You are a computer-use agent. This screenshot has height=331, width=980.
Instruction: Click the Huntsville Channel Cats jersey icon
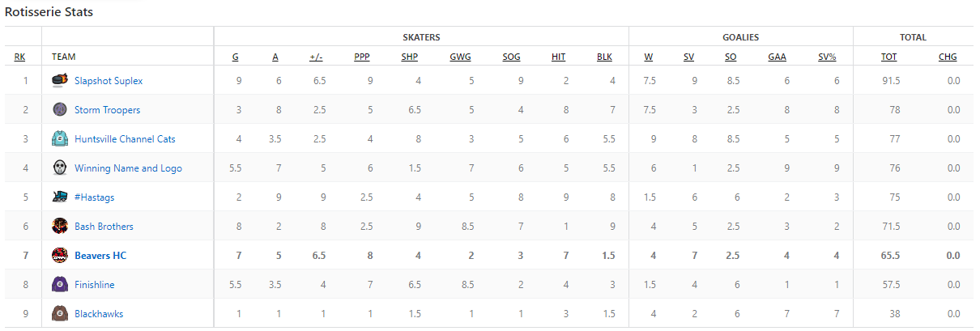tap(59, 138)
